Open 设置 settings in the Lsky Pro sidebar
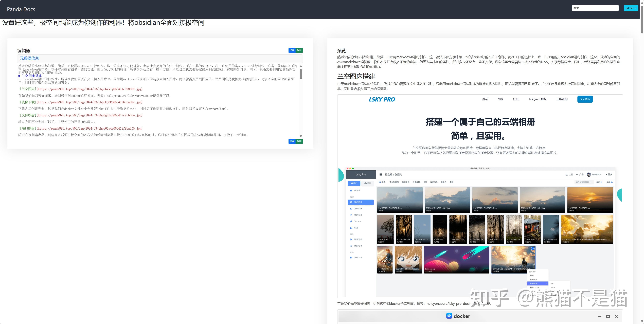644x324 pixels. point(351,228)
